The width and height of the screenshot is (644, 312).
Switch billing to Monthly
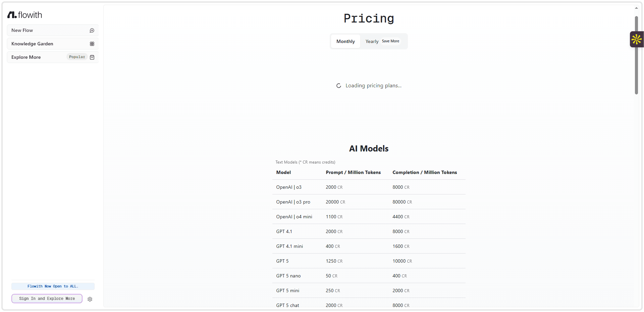point(345,41)
